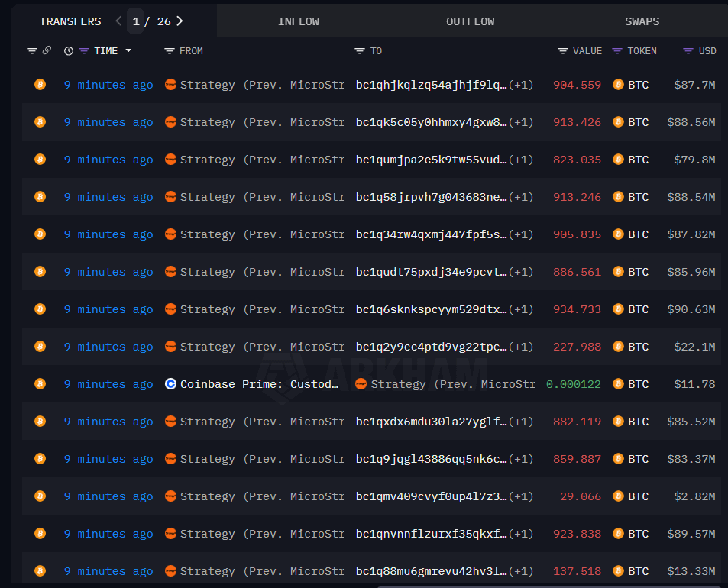728x588 pixels.
Task: Click the $90.63M USD amount
Action: coord(691,309)
